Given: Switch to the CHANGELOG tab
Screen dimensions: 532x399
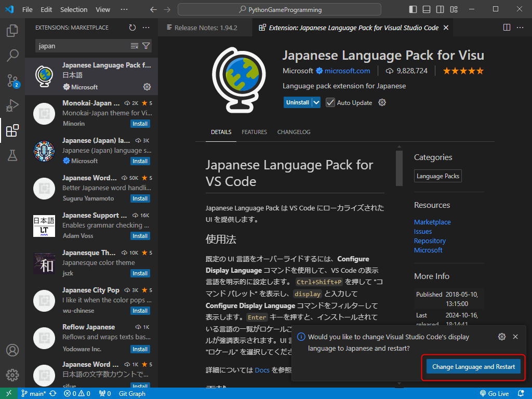Looking at the screenshot, I should 294,132.
